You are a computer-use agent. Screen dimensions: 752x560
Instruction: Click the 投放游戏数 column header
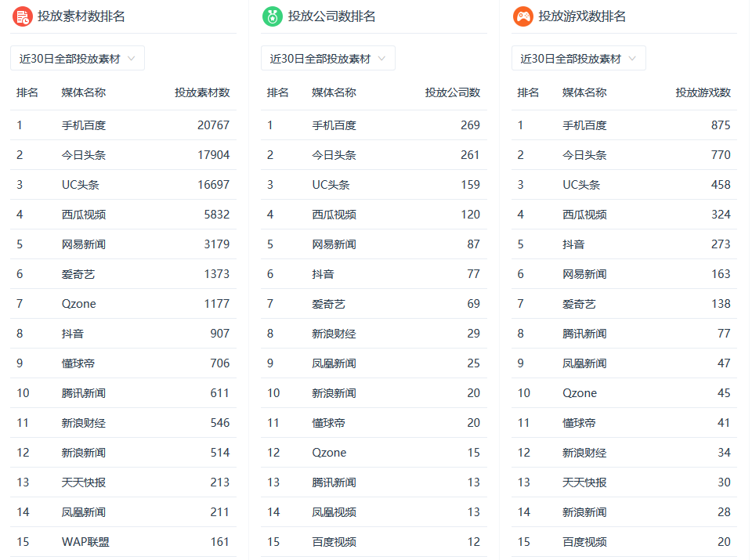[x=703, y=92]
